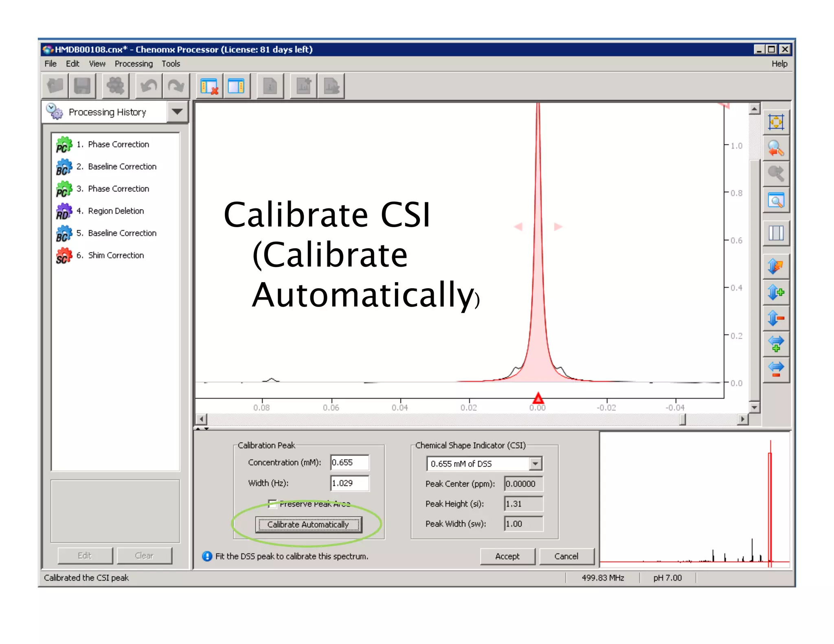Click the show side panel layout icon
Image resolution: width=834 pixels, height=644 pixels.
click(236, 86)
